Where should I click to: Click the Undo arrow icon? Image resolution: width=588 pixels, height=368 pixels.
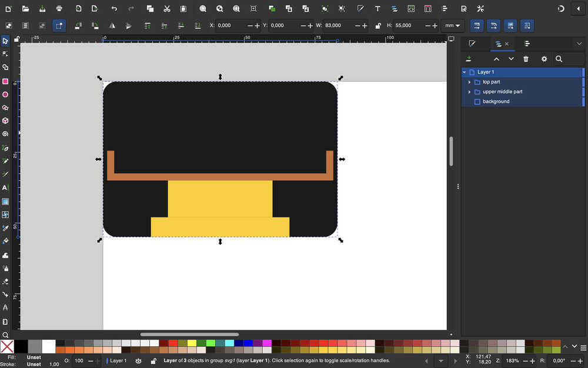(114, 9)
